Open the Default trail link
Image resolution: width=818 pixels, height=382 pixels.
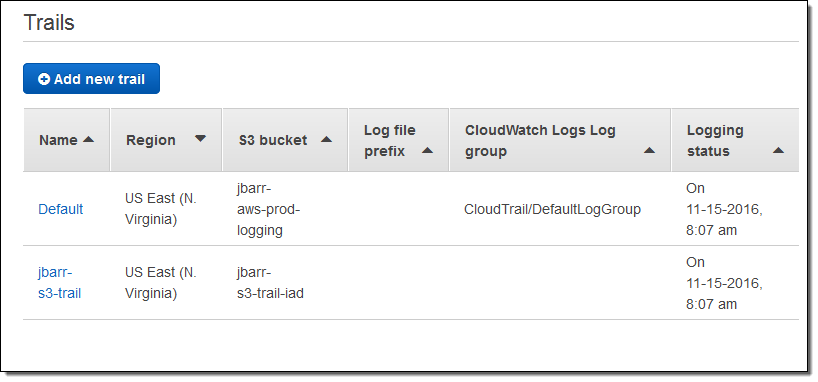point(61,209)
